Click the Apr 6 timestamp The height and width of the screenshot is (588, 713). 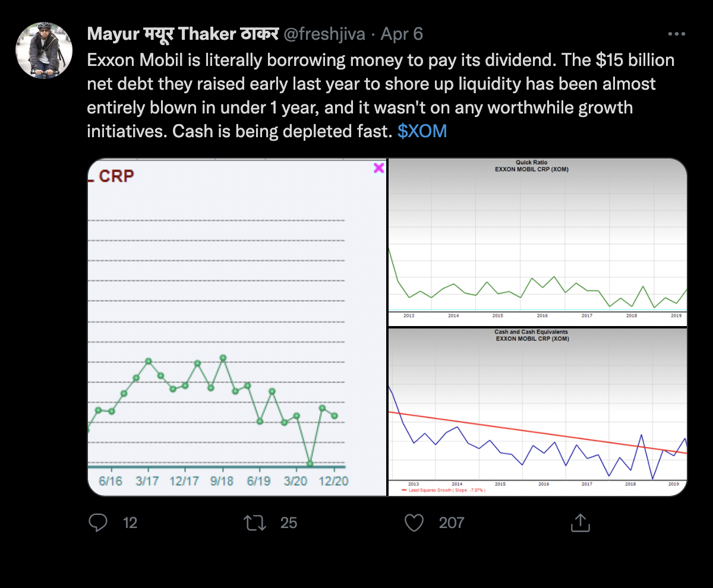402,34
